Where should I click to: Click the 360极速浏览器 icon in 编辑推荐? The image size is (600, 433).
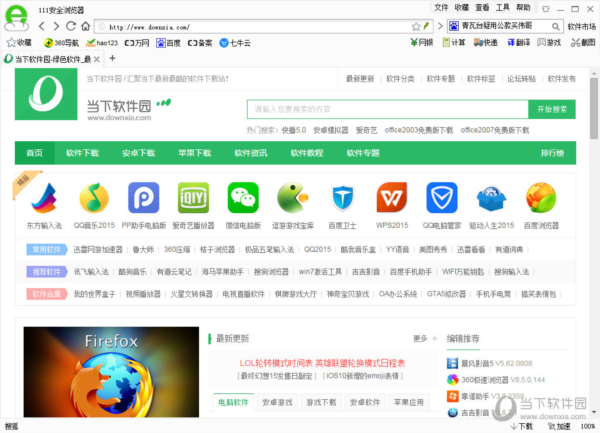point(452,379)
